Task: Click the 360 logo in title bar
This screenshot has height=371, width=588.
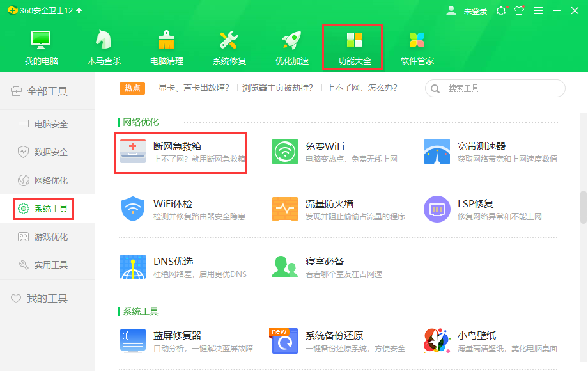Action: [x=12, y=10]
